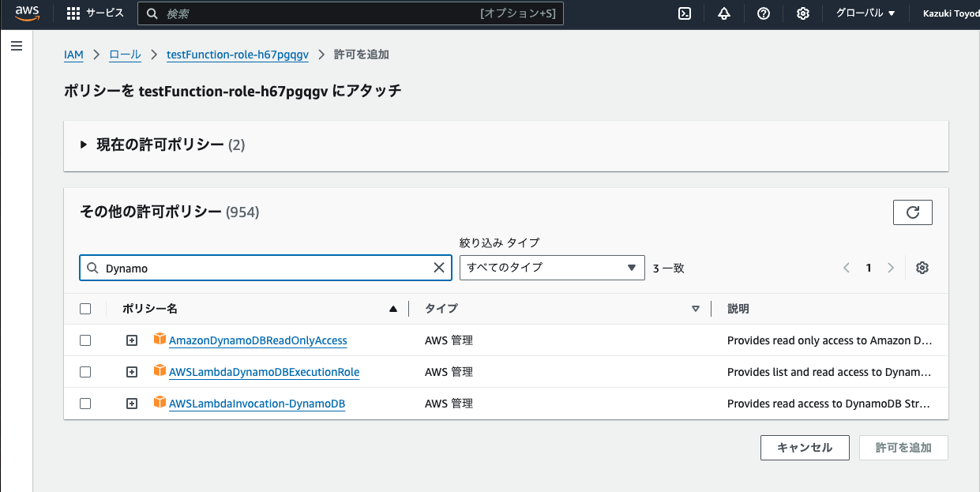
Task: Click AWS 管理 in AWSLambdaDynamoDBExecutionRole row
Action: pos(449,372)
